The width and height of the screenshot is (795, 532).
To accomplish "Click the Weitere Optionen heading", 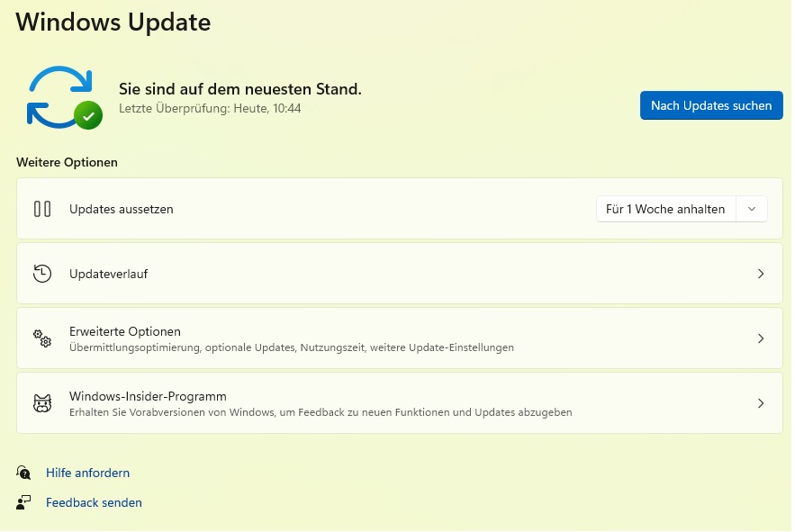I will [x=67, y=162].
